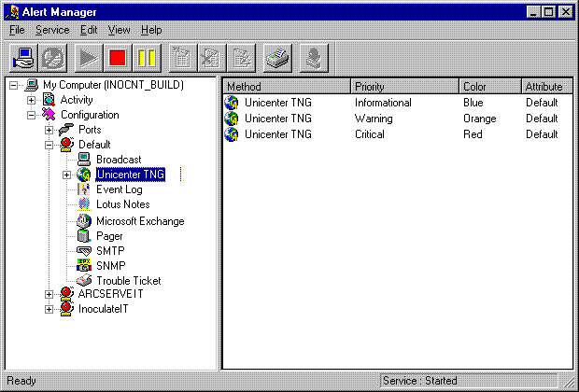Click the select computer toolbar icon
The width and height of the screenshot is (579, 392).
23,58
